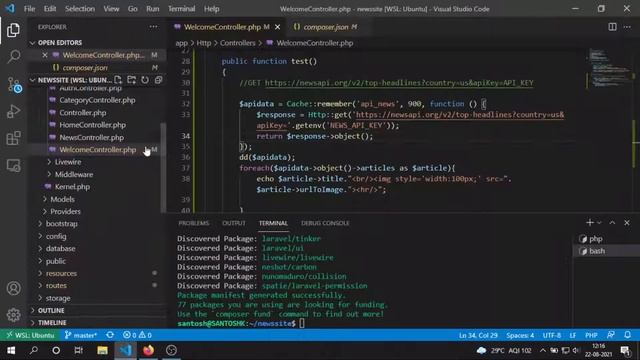Screen dimensions: 640x360
Task: Click Spaces: 4 indentation setting
Action: pos(520,335)
